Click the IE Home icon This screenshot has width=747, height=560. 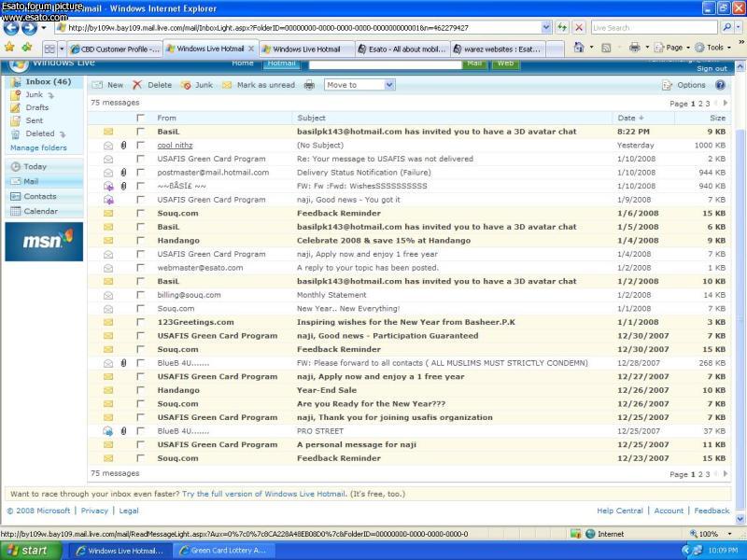(579, 48)
